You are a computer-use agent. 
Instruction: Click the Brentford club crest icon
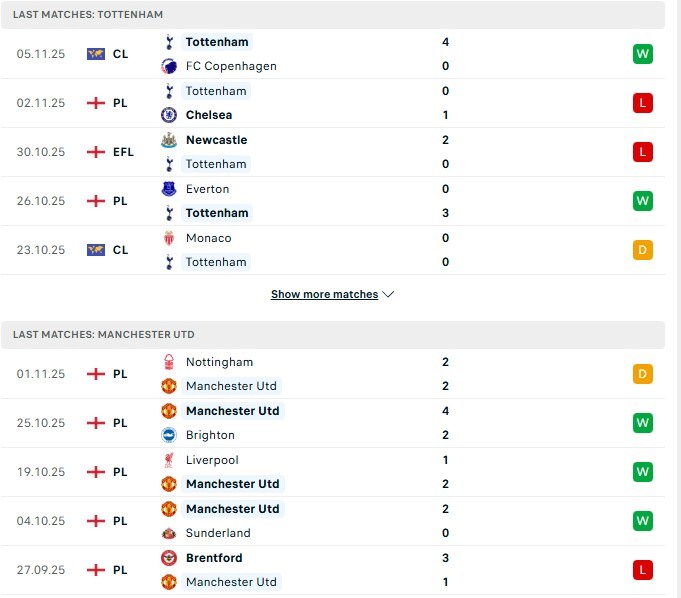pyautogui.click(x=168, y=558)
